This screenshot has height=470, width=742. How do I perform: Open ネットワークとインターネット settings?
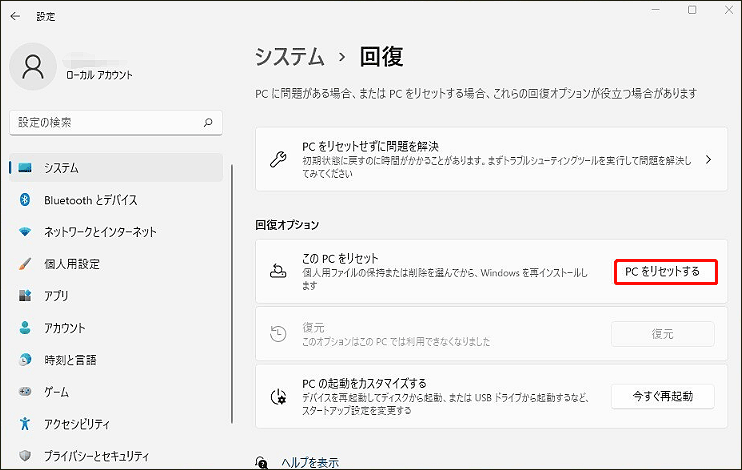click(116, 231)
